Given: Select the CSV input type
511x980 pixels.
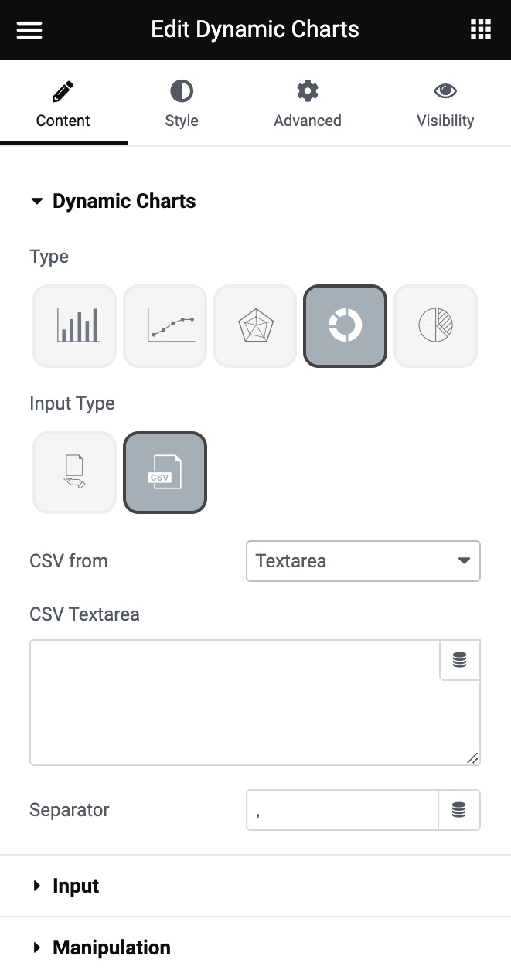Looking at the screenshot, I should coord(165,472).
